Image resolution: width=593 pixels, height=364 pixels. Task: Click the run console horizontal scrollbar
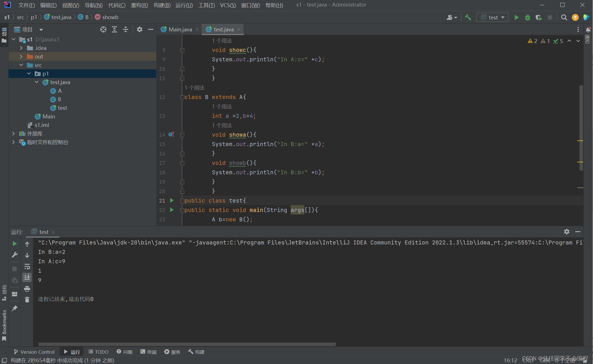pyautogui.click(x=187, y=344)
